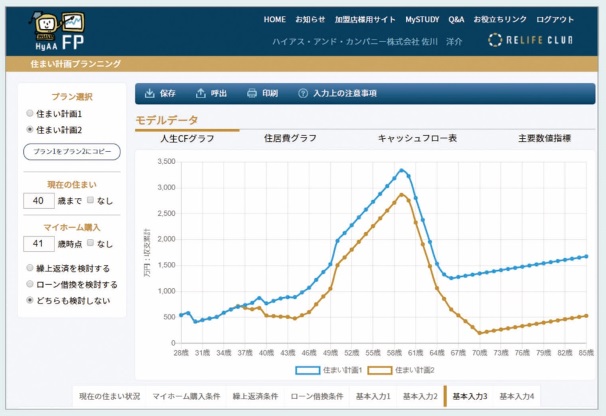Toggle 住まい計画1 blue legend swatch

305,370
